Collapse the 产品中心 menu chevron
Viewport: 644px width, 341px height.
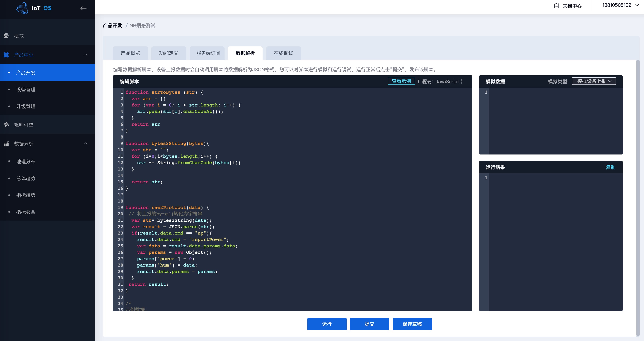pos(86,55)
